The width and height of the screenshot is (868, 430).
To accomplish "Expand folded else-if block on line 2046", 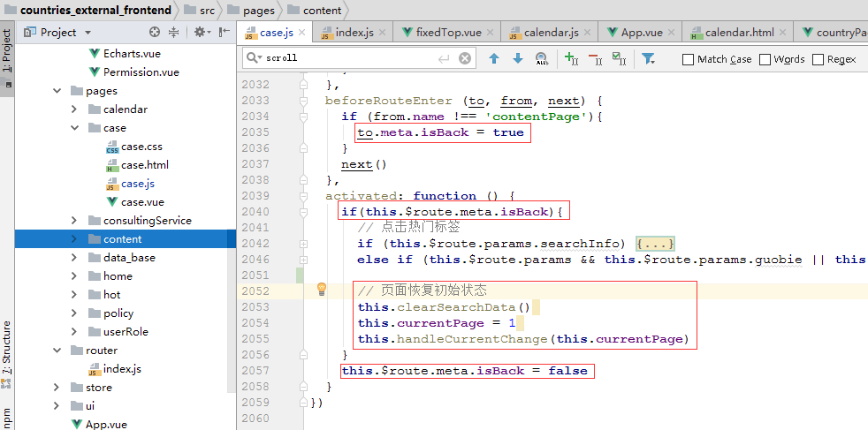I will [x=303, y=260].
